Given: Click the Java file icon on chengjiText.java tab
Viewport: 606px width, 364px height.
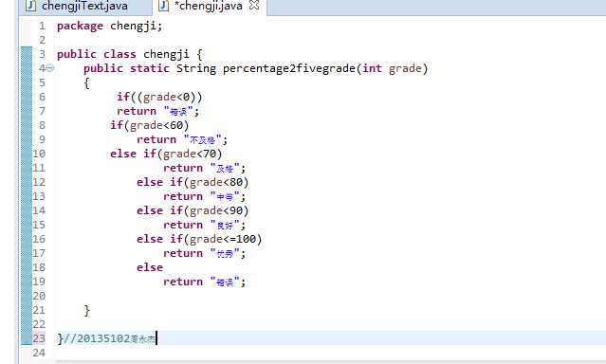Looking at the screenshot, I should point(31,6).
